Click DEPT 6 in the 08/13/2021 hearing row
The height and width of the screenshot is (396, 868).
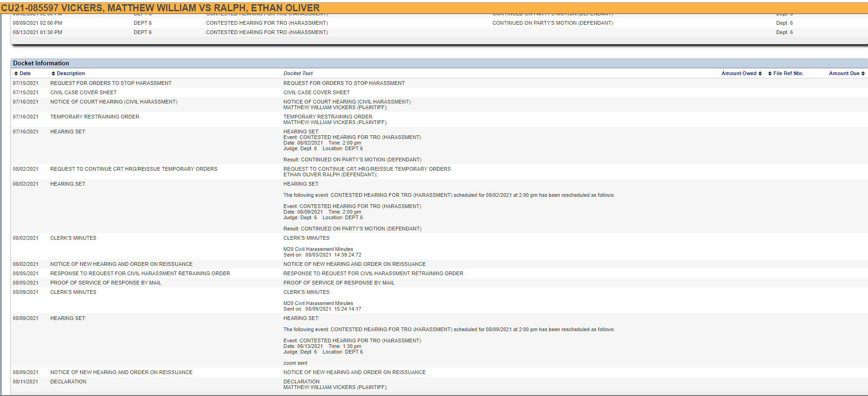coord(143,32)
